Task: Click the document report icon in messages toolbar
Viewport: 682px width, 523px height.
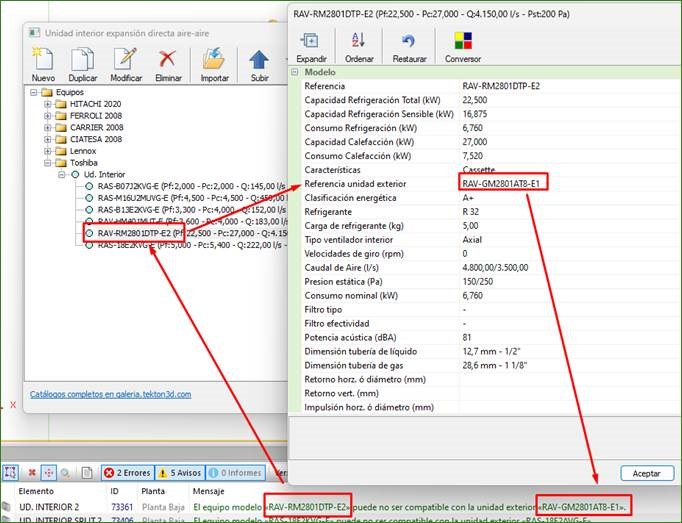Action: [x=87, y=473]
